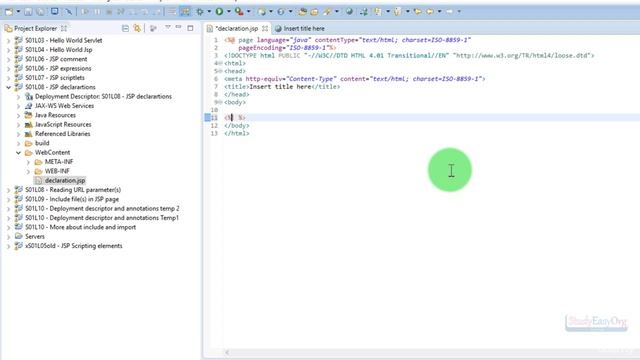640x360 pixels.
Task: Collapse the head fold marker on line 5
Action: tap(220, 71)
